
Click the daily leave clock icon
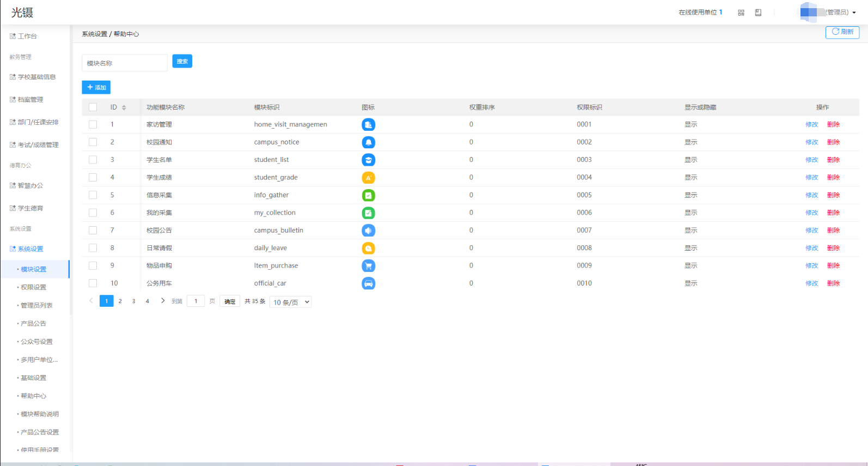[x=369, y=249]
